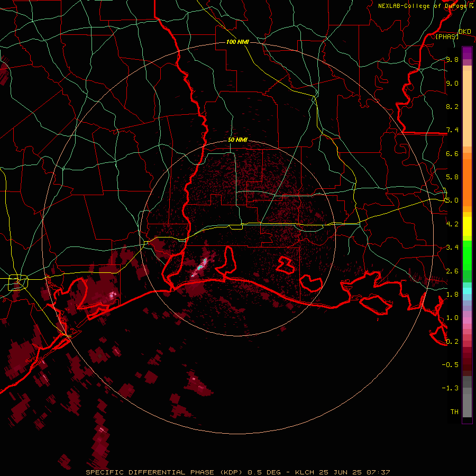Click the 4.2 value on the color scale
This screenshot has width=476, height=476.
pos(452,224)
